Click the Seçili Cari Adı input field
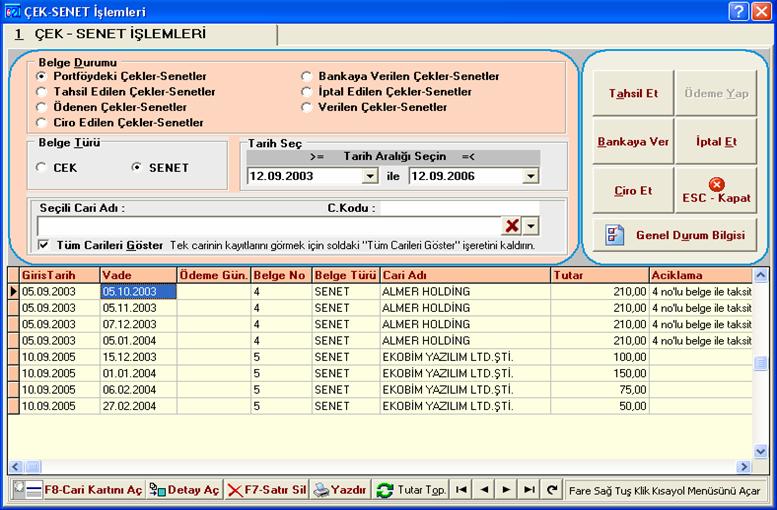 click(270, 226)
